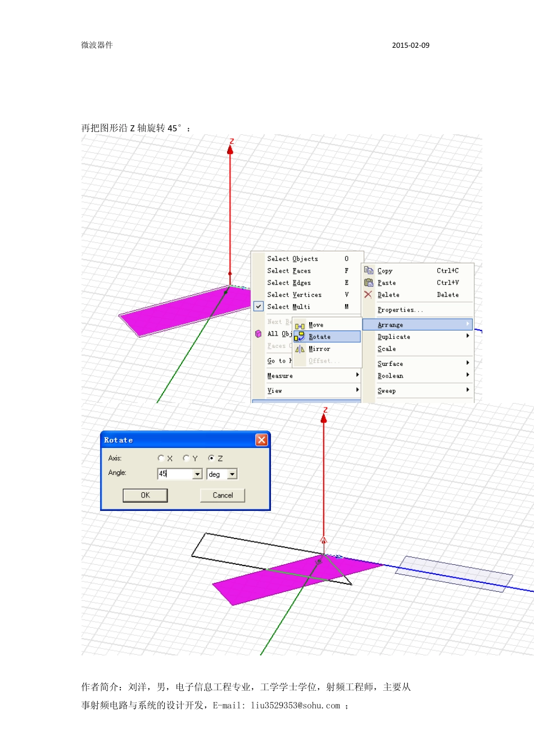
Task: Choose Scale from edit menu
Action: 418,348
